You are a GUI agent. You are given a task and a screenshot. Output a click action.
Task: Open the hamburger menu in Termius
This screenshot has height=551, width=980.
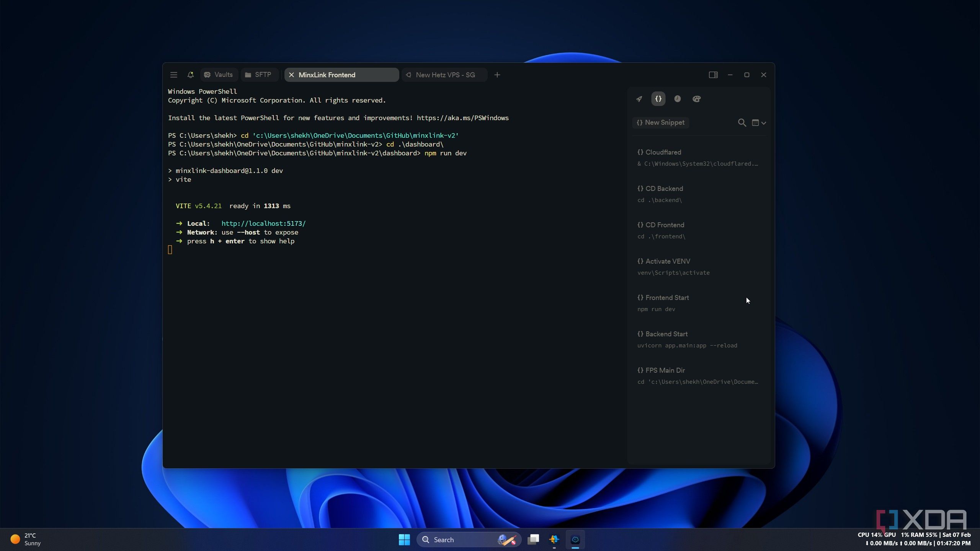173,75
